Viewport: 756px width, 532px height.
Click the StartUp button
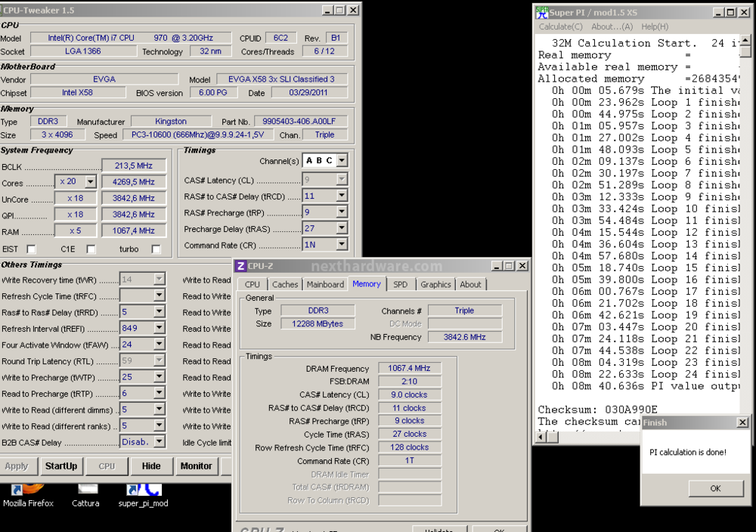pyautogui.click(x=61, y=466)
